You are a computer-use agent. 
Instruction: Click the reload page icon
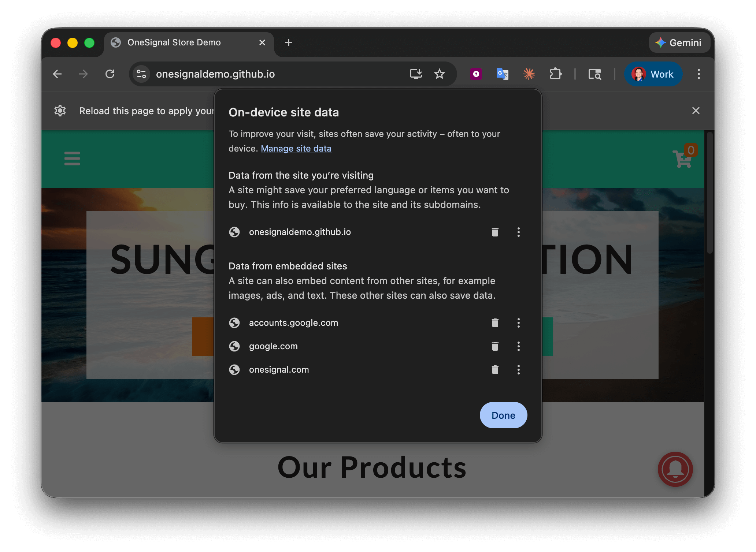[x=110, y=74]
